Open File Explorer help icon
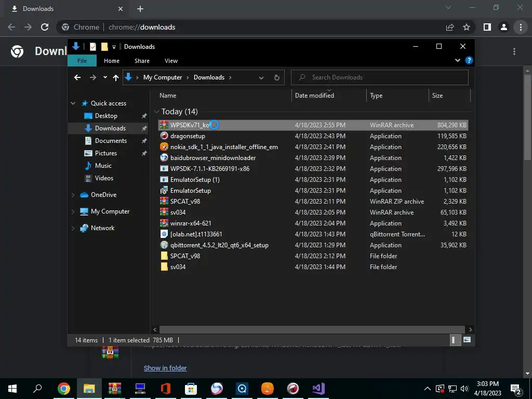 click(x=469, y=60)
